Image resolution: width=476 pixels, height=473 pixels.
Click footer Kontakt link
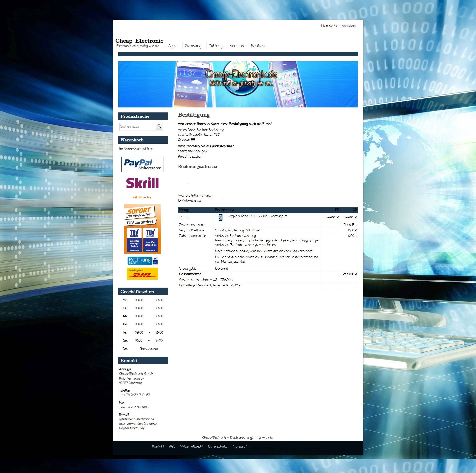(158, 447)
